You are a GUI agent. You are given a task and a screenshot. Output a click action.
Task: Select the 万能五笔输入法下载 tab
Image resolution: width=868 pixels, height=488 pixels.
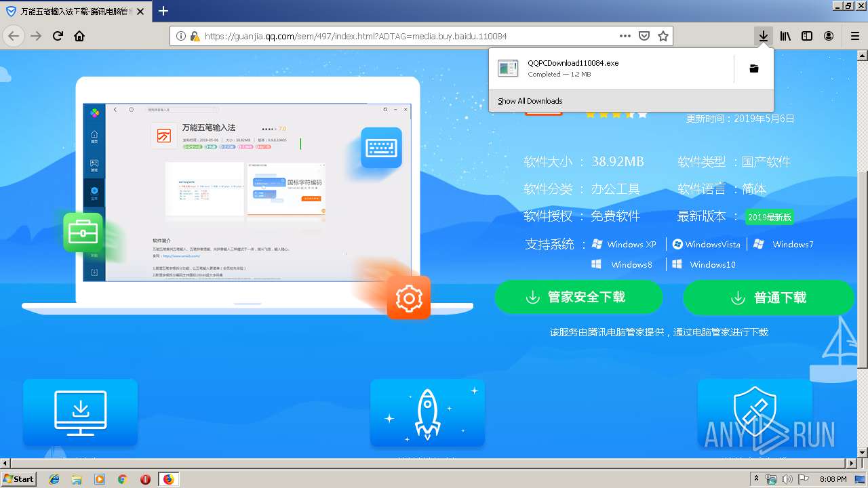point(75,11)
